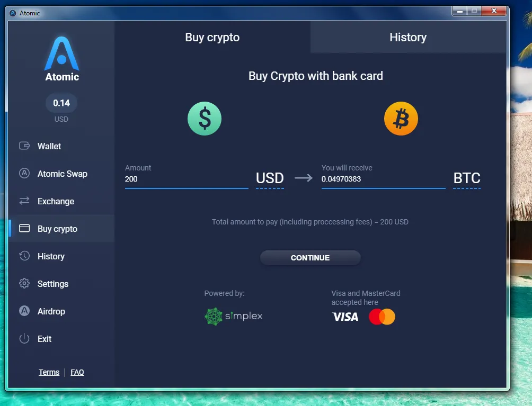The height and width of the screenshot is (406, 532).
Task: Click the You will receive field
Action: point(383,179)
